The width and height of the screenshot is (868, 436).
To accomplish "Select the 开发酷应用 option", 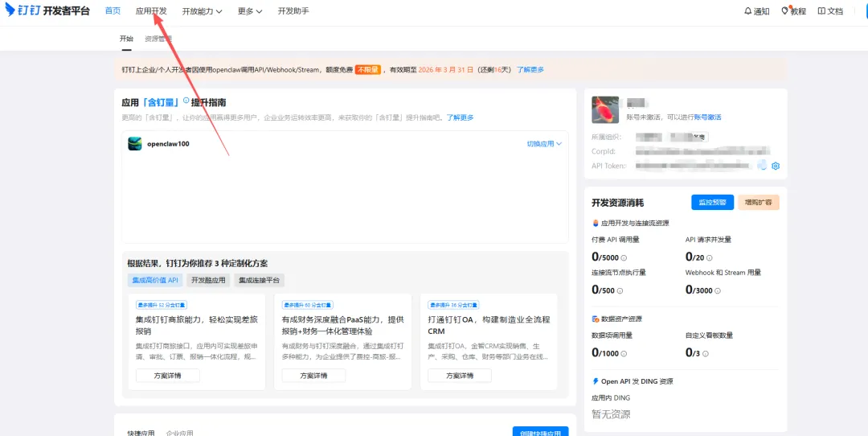I will coord(208,280).
